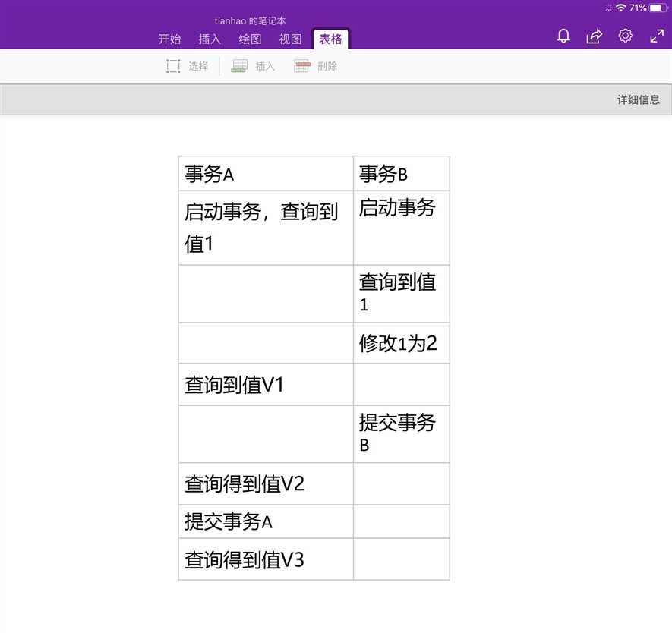This screenshot has width=672, height=633.
Task: Click the cell 提交事务A
Action: tap(266, 521)
